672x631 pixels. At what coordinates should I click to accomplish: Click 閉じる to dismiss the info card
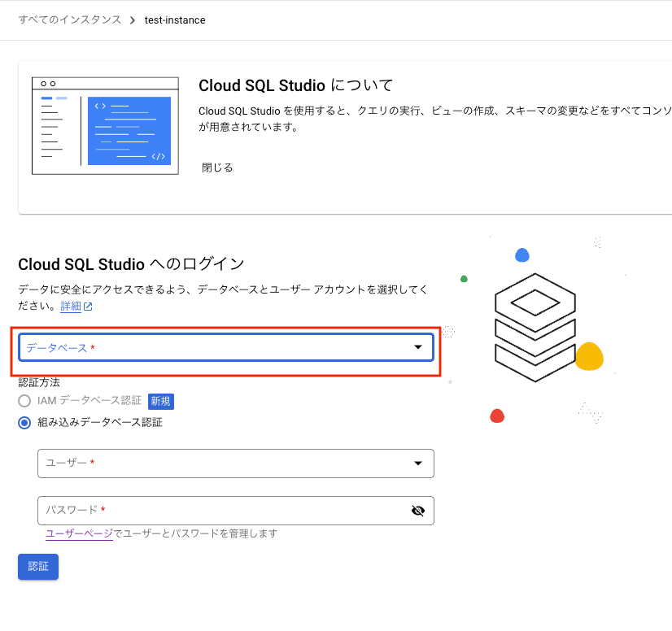click(217, 168)
